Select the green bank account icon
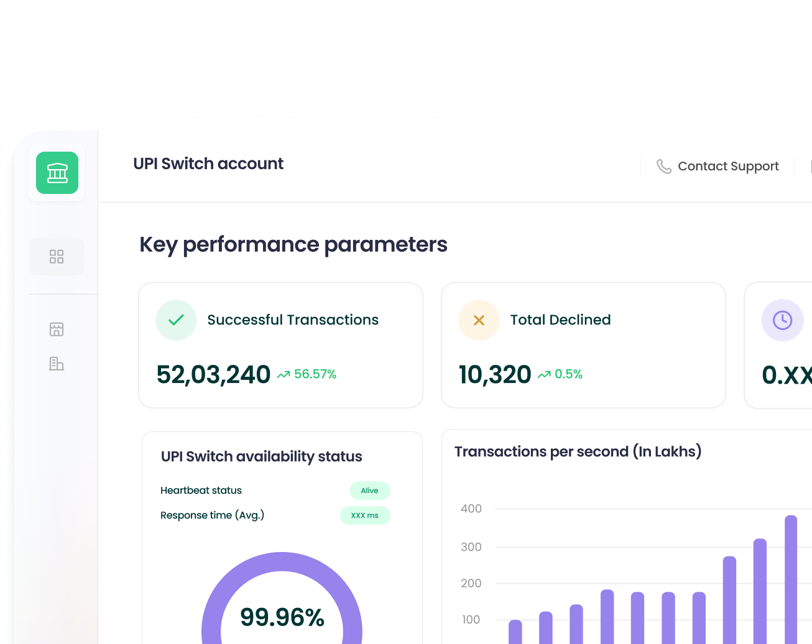Viewport: 812px width, 644px height. pyautogui.click(x=57, y=173)
